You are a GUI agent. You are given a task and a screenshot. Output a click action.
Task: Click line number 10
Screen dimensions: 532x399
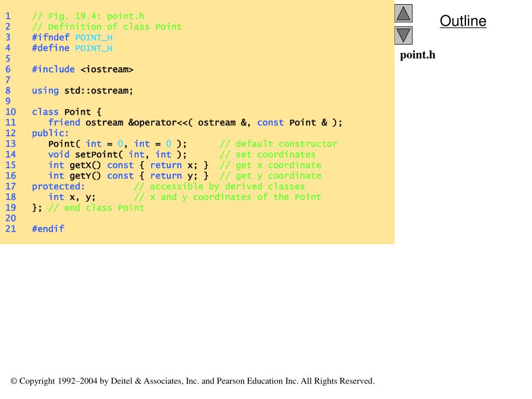click(10, 112)
